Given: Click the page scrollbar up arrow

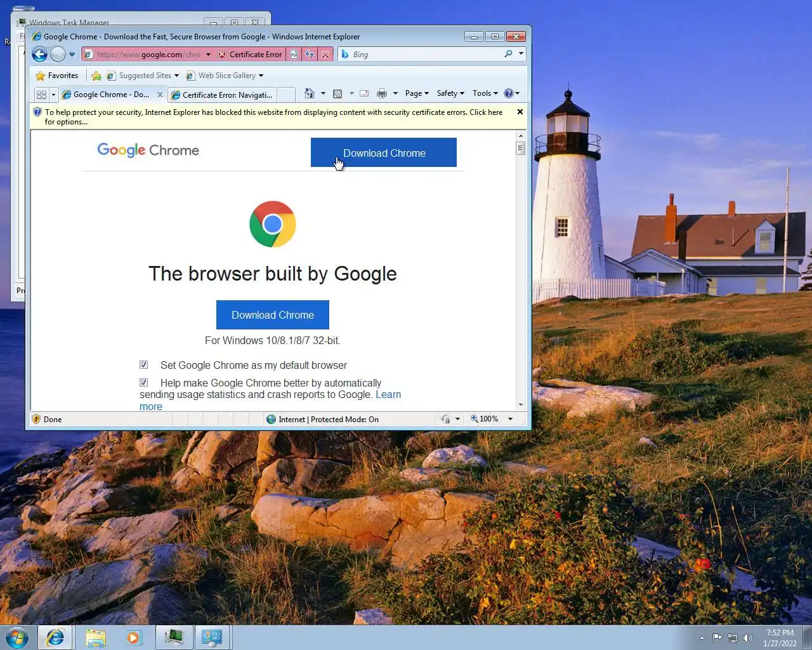Looking at the screenshot, I should coord(521,136).
